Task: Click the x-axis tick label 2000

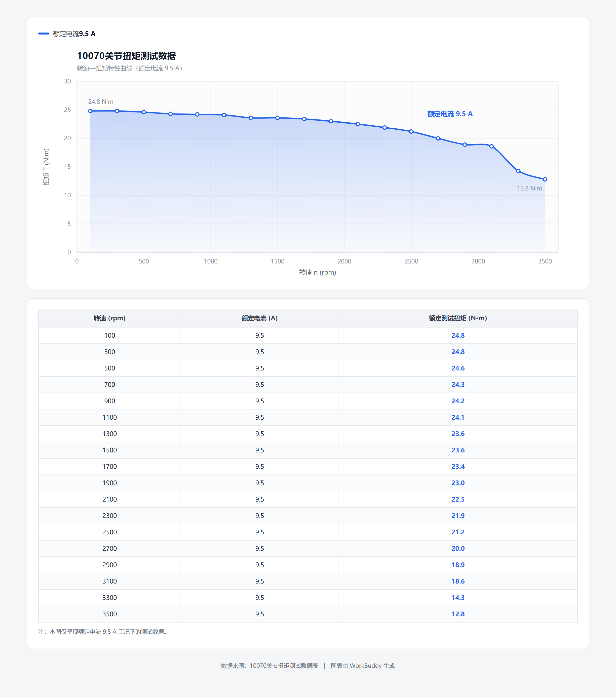Action: click(x=344, y=261)
